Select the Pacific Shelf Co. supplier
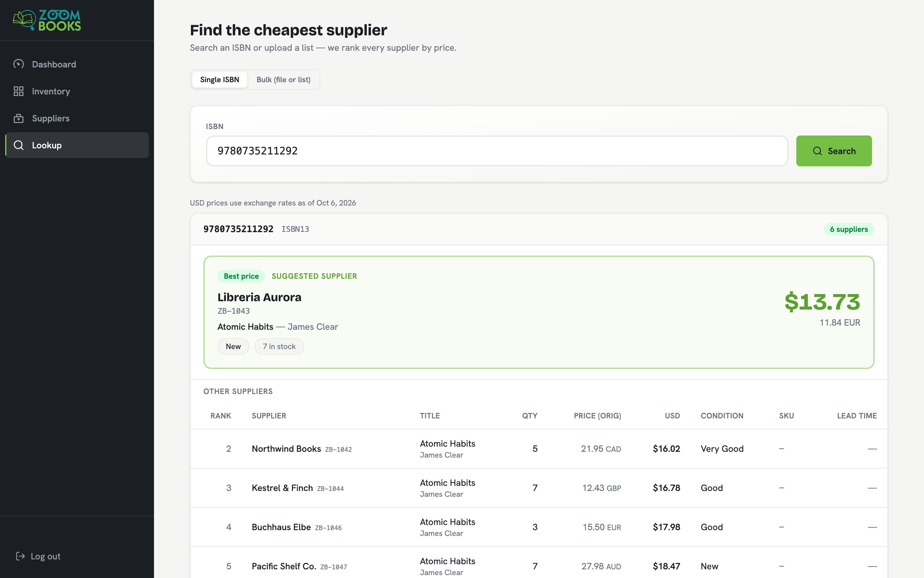 click(284, 566)
